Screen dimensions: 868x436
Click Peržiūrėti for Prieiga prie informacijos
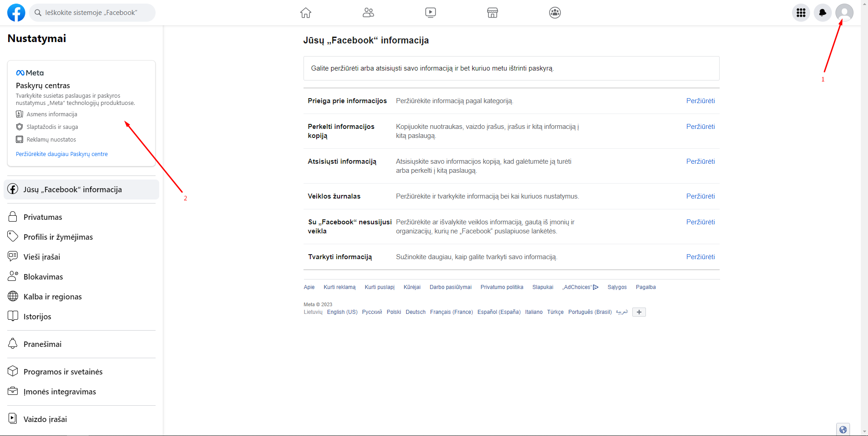coord(700,101)
